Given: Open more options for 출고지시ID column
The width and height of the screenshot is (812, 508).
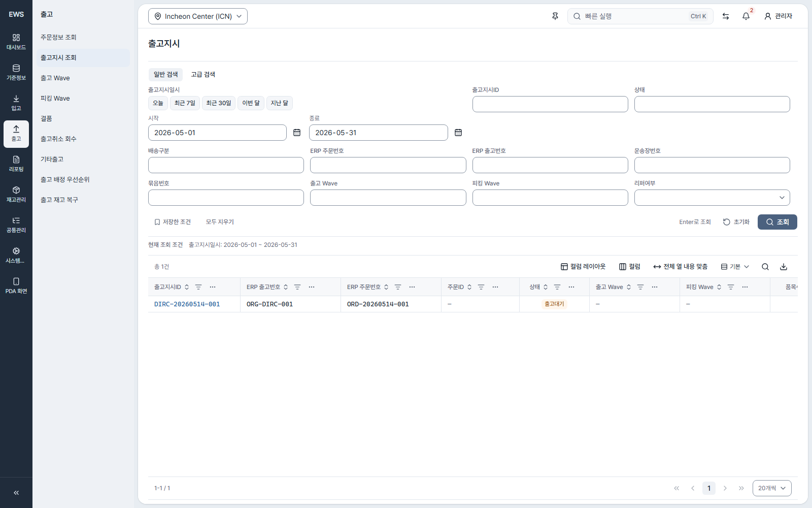Looking at the screenshot, I should tap(213, 287).
